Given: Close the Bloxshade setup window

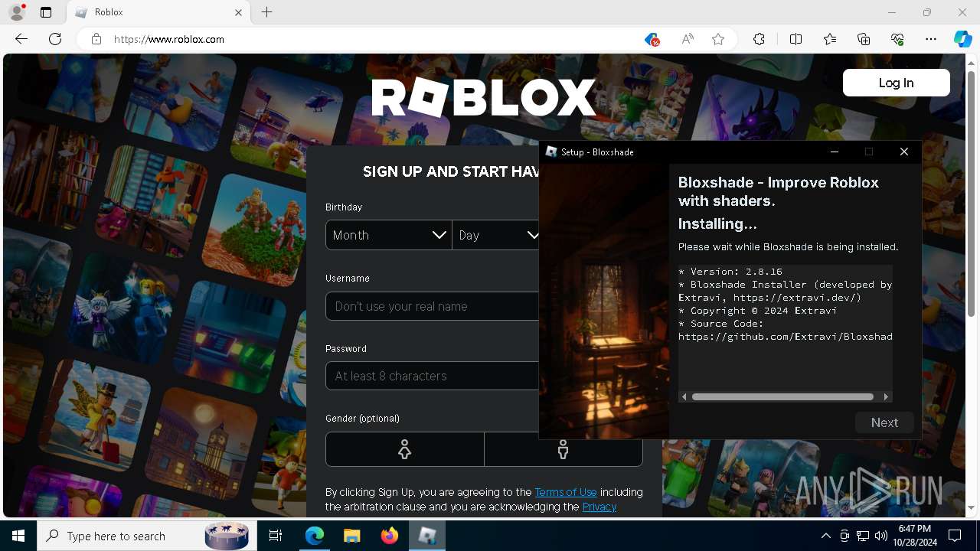Looking at the screenshot, I should click(904, 152).
